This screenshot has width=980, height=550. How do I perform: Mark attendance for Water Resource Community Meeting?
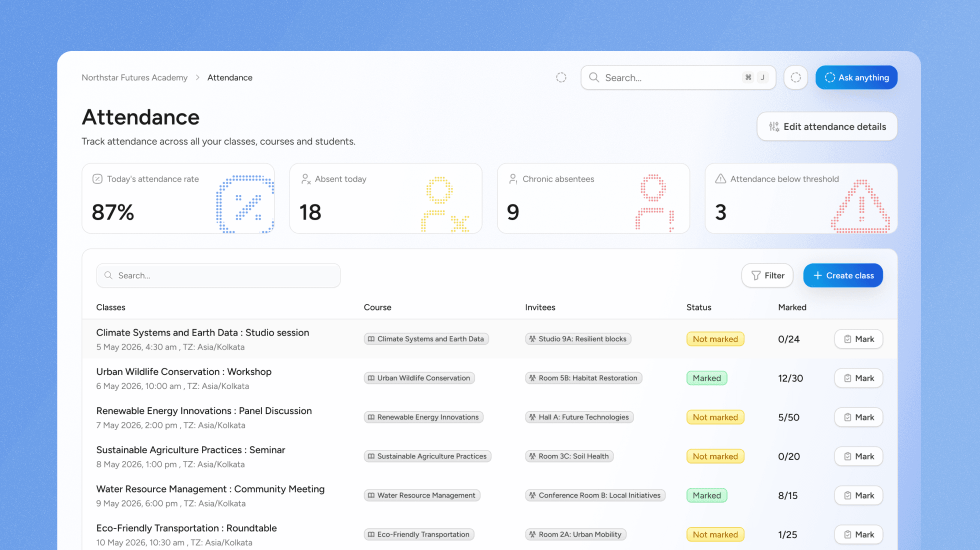(x=858, y=495)
